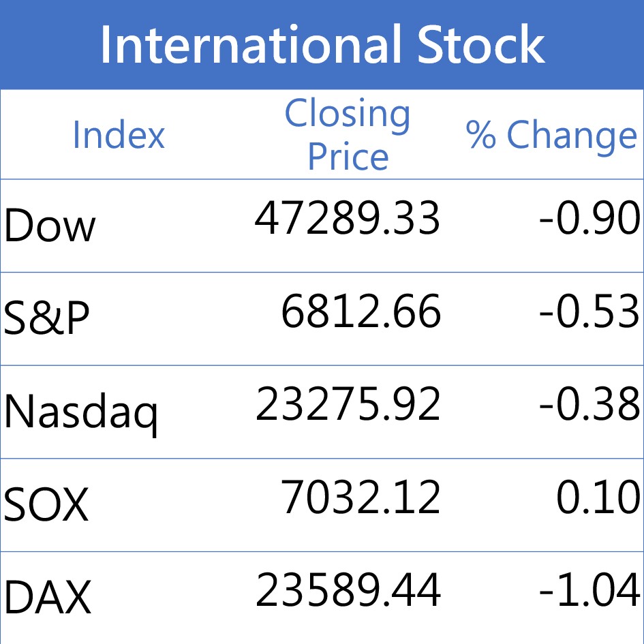Click Nasdaq closing price 23275.92
Screen dimensions: 644x644
point(348,405)
